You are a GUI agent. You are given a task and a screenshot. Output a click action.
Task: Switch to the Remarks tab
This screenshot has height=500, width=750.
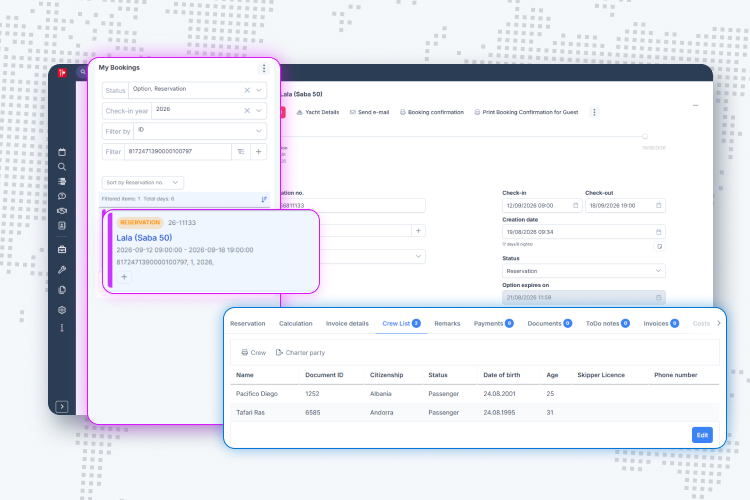(x=447, y=323)
